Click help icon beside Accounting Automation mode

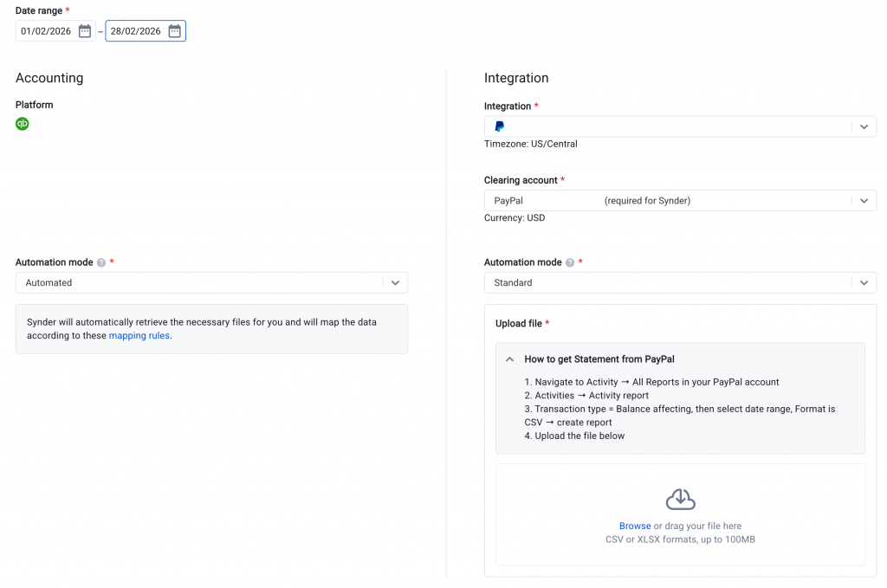101,262
